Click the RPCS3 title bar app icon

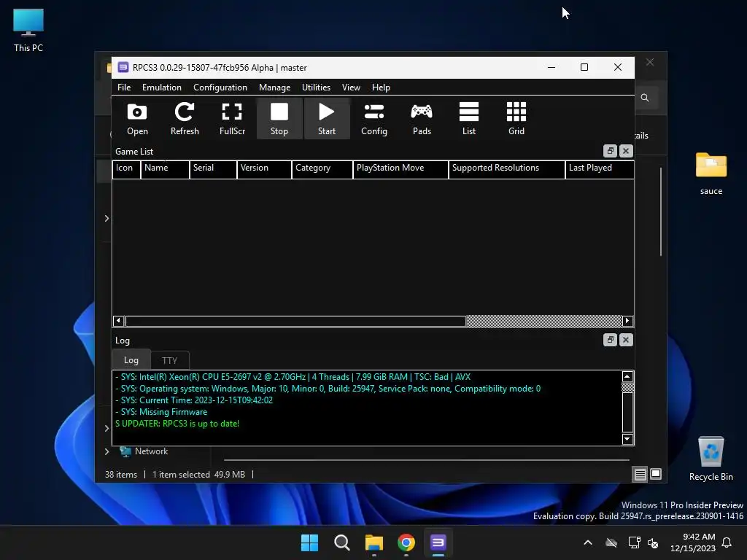click(123, 67)
